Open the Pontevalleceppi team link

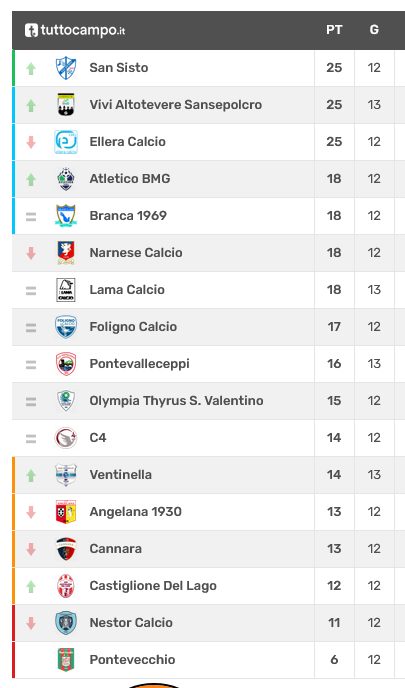(x=140, y=364)
